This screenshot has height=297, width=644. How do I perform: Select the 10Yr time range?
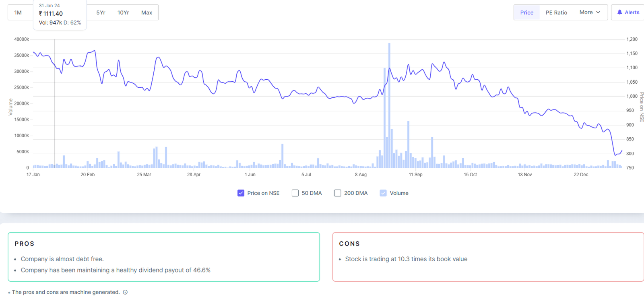tap(123, 12)
